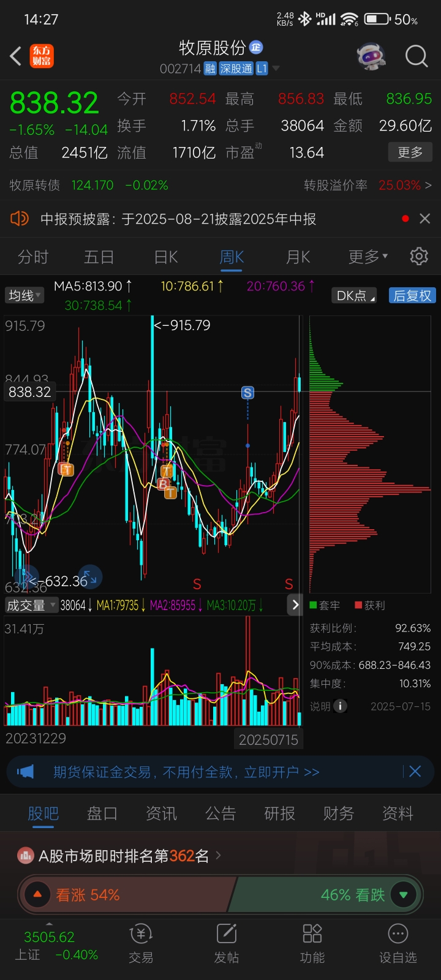The image size is (441, 980).
Task: Tap the 深股通 tag
Action: pos(236,69)
